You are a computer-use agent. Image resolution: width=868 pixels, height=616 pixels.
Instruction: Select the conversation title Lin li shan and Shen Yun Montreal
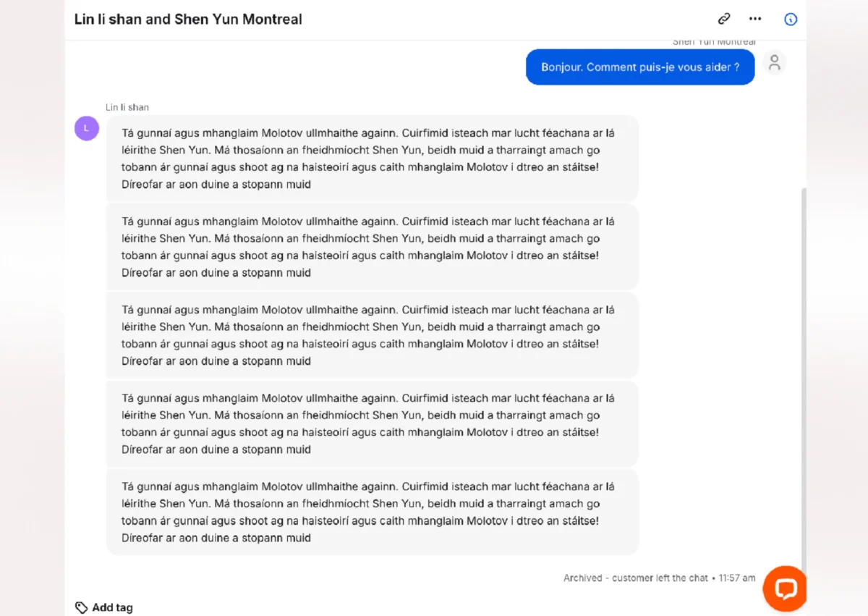click(187, 20)
